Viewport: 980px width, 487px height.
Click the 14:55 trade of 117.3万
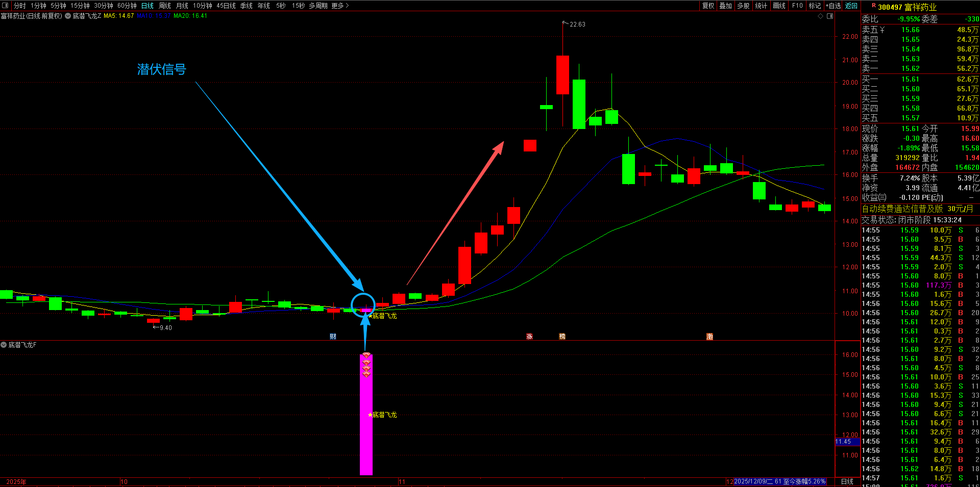(x=920, y=286)
